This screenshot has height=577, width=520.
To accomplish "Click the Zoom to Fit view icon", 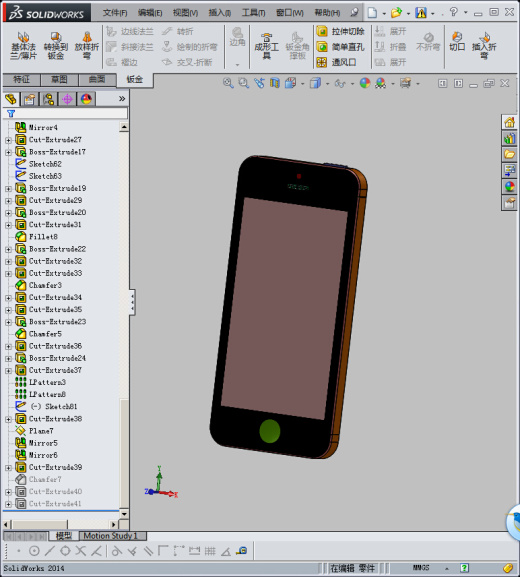I will tap(228, 83).
